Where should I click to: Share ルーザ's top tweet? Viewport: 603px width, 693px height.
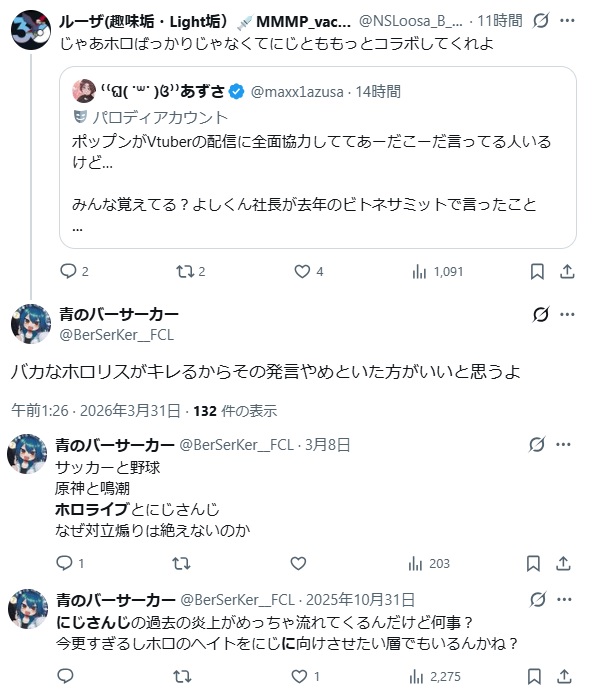(567, 271)
